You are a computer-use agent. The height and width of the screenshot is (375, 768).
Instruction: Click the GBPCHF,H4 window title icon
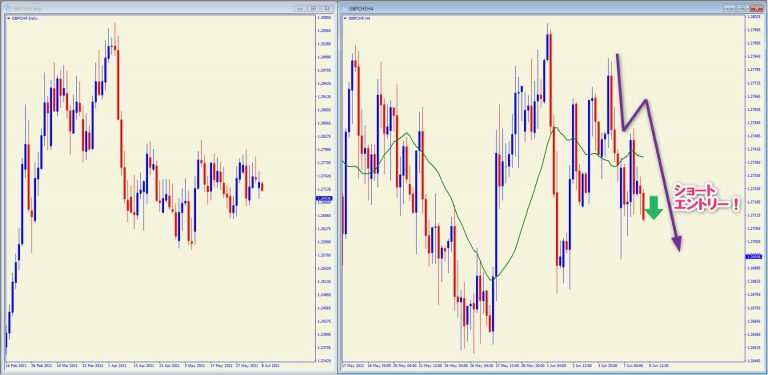click(x=344, y=8)
